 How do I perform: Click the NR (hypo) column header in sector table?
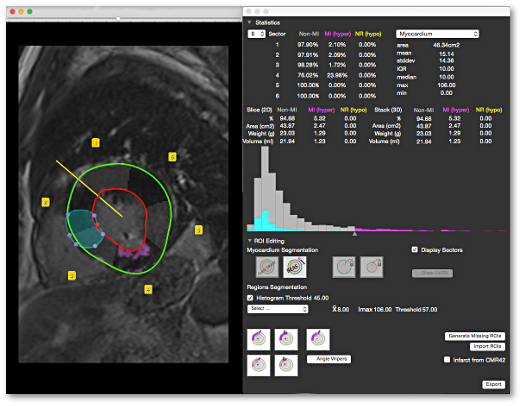click(368, 34)
